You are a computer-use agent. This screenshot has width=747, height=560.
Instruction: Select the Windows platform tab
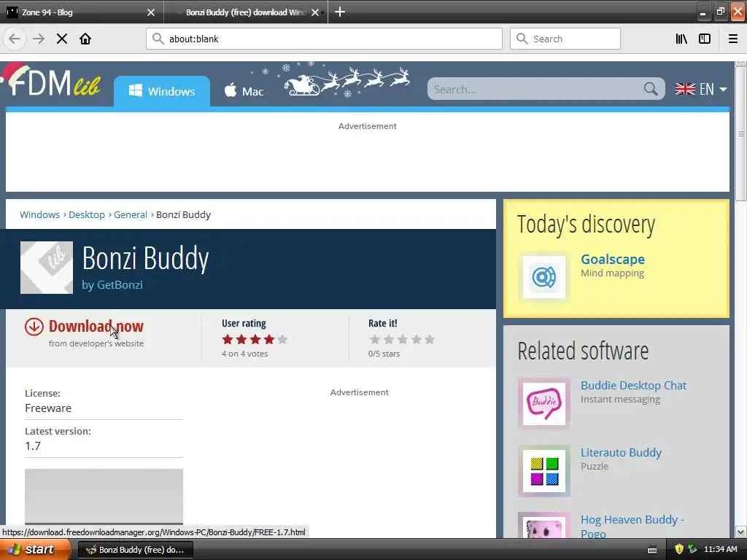pos(162,91)
